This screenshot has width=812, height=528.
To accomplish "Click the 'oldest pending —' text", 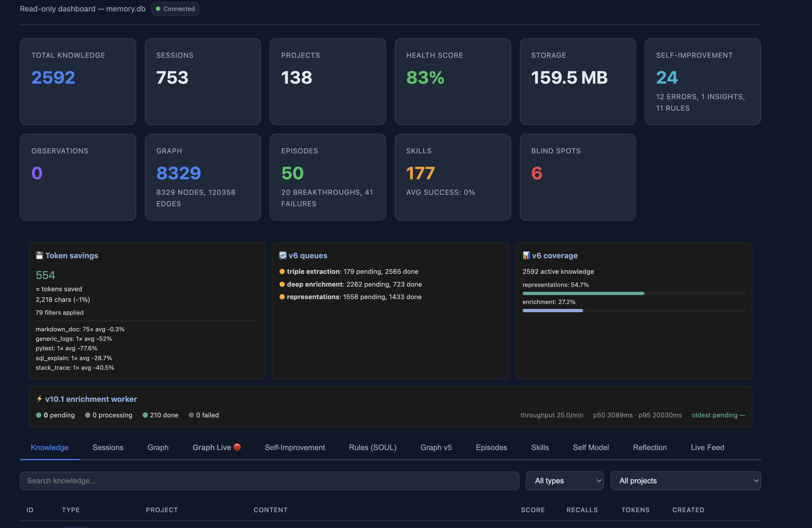I will [718, 415].
